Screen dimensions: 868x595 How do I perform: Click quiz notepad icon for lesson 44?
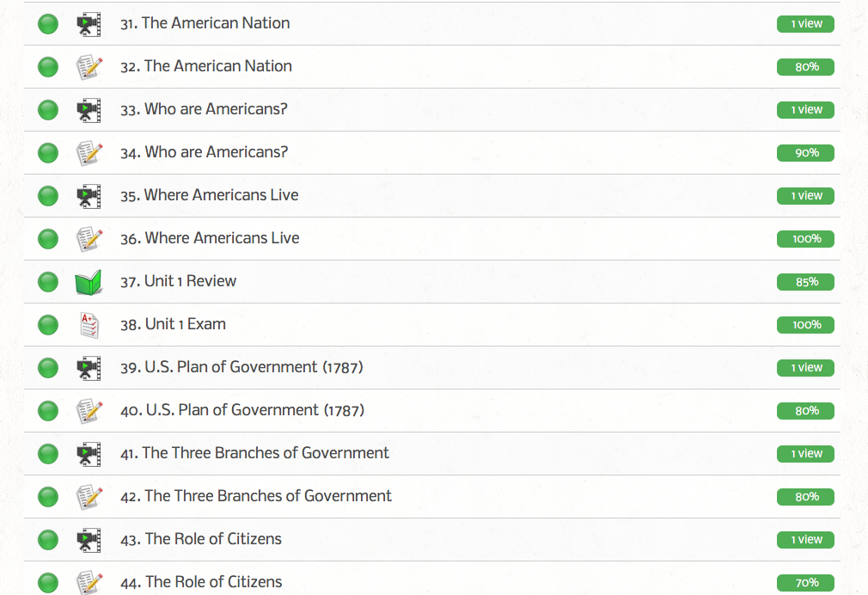pos(89,582)
